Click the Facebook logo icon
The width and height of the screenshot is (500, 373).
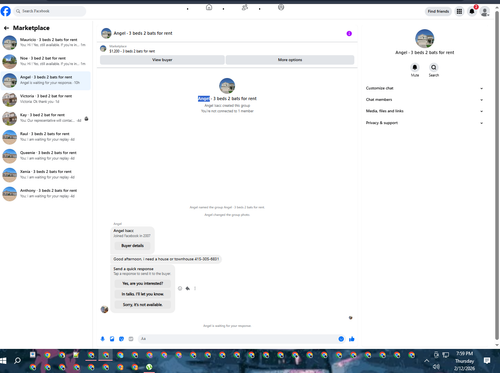(x=6, y=11)
